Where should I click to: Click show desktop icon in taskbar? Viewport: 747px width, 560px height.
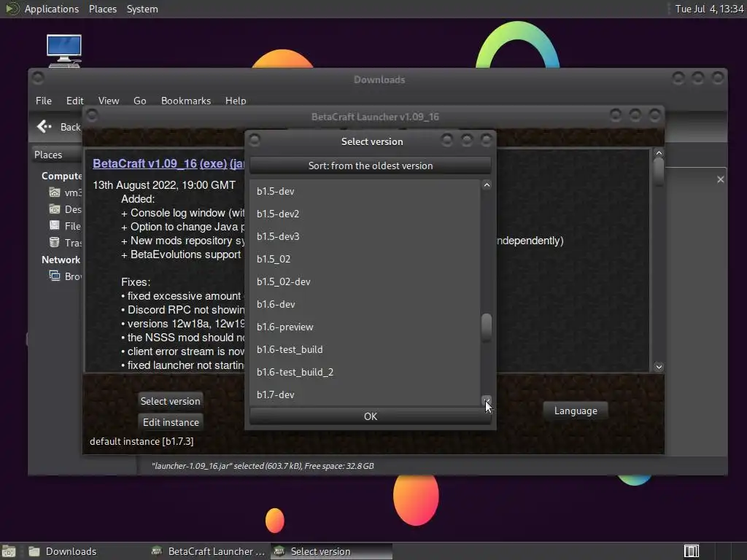(9, 551)
